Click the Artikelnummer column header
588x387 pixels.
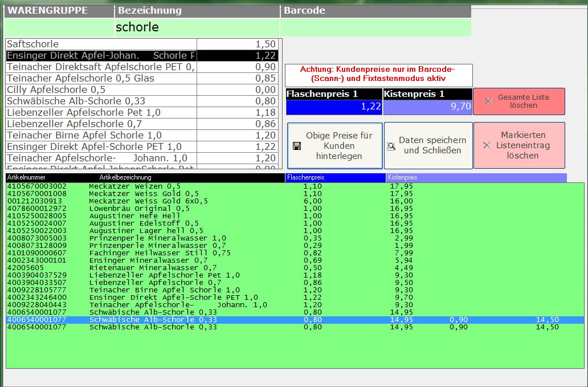click(26, 177)
